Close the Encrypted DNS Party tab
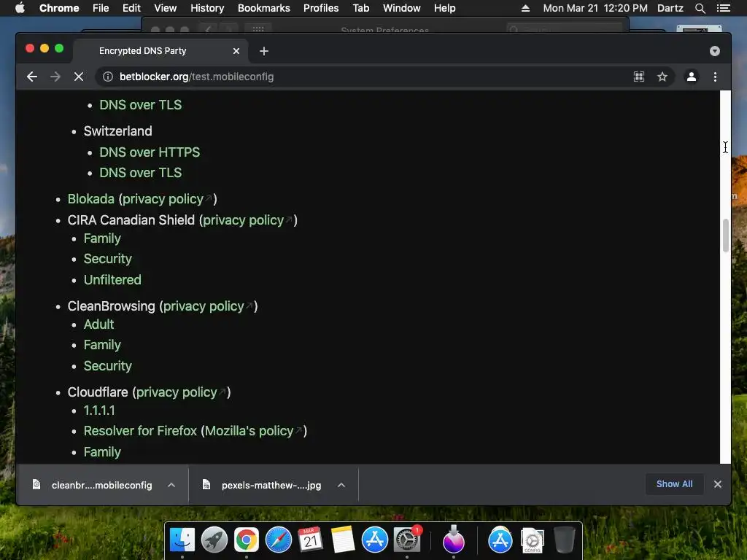 [236, 51]
